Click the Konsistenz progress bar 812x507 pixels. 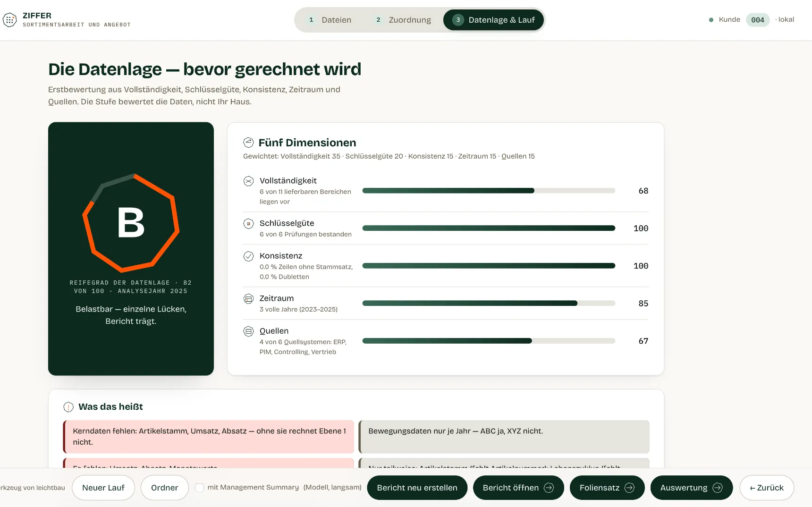[489, 266]
